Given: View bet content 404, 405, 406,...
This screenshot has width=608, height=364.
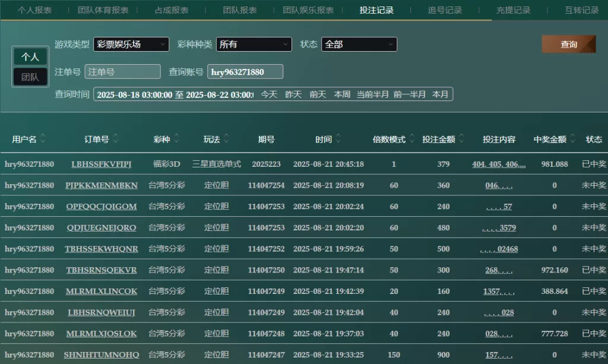Looking at the screenshot, I should [499, 164].
